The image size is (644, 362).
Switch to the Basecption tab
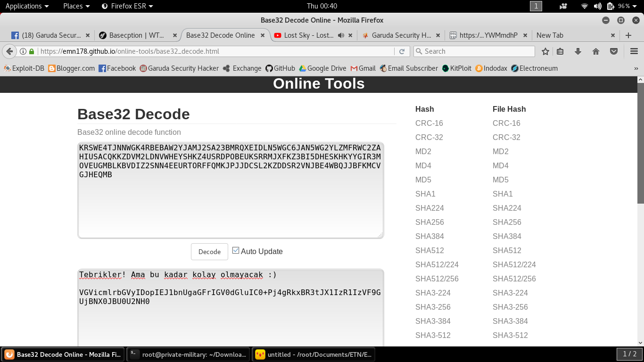[x=135, y=35]
